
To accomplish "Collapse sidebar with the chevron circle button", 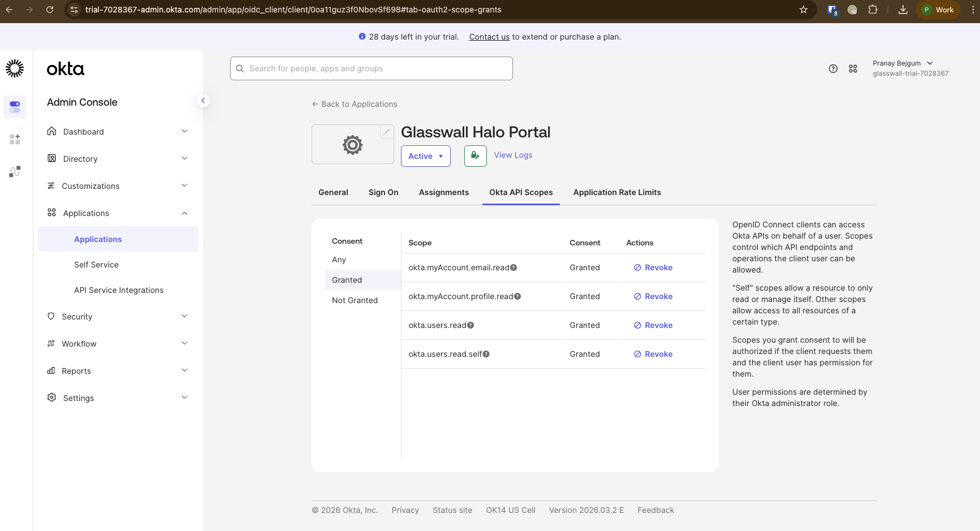I will (203, 101).
